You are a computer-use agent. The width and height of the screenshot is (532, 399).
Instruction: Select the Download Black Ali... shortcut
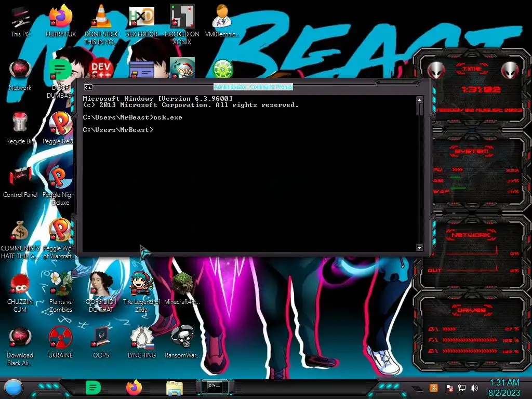[20, 346]
